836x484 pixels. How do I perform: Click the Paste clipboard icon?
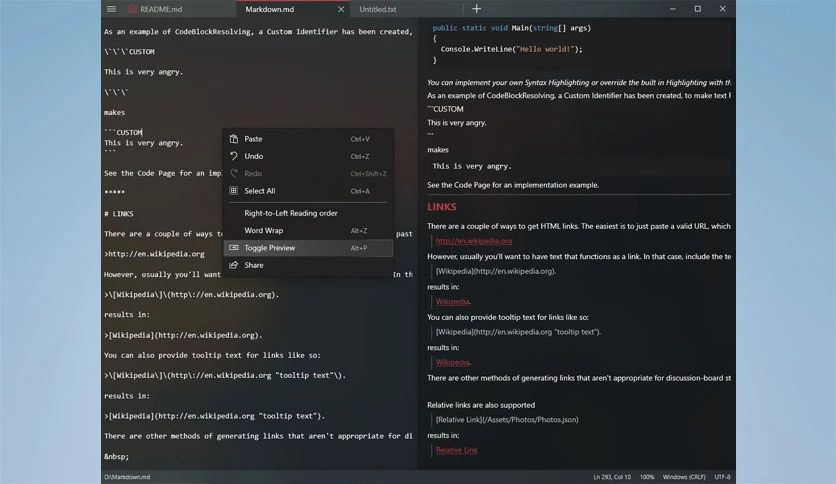click(234, 139)
